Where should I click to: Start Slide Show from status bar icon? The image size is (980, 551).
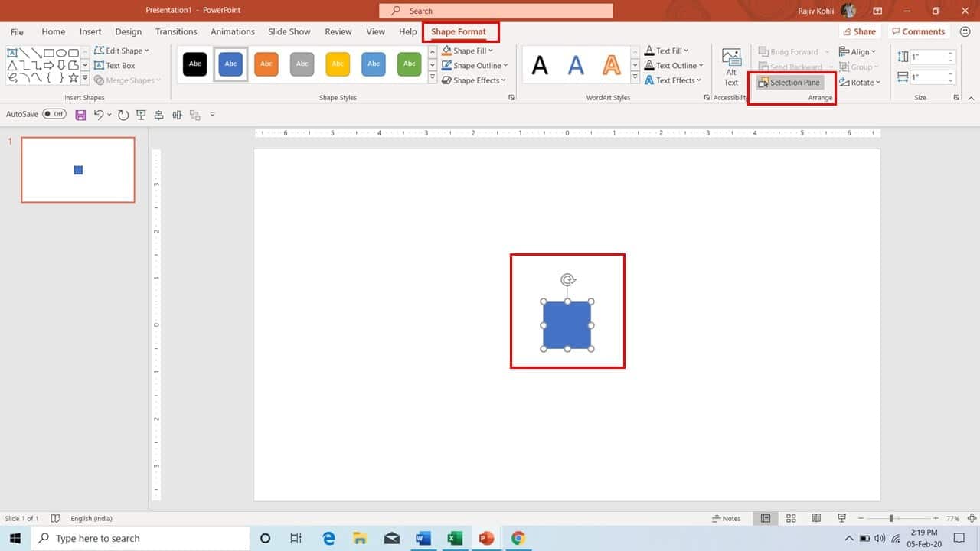[841, 518]
